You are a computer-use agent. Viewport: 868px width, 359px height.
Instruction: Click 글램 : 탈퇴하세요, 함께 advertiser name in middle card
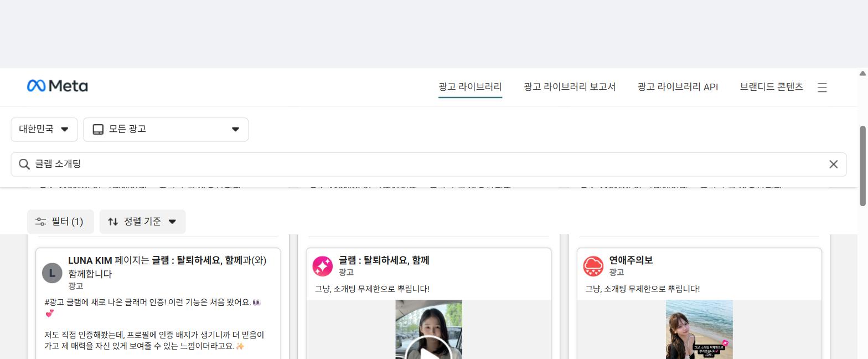click(384, 260)
